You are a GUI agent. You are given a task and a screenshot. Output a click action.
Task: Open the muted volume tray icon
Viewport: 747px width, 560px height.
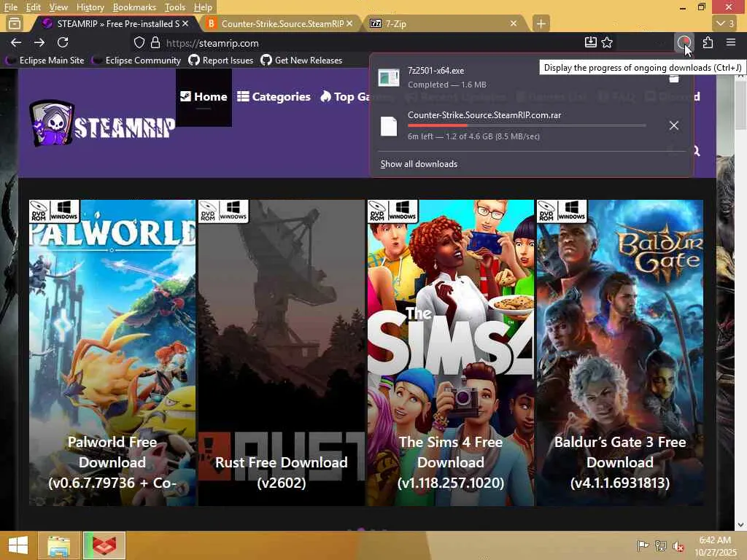678,545
